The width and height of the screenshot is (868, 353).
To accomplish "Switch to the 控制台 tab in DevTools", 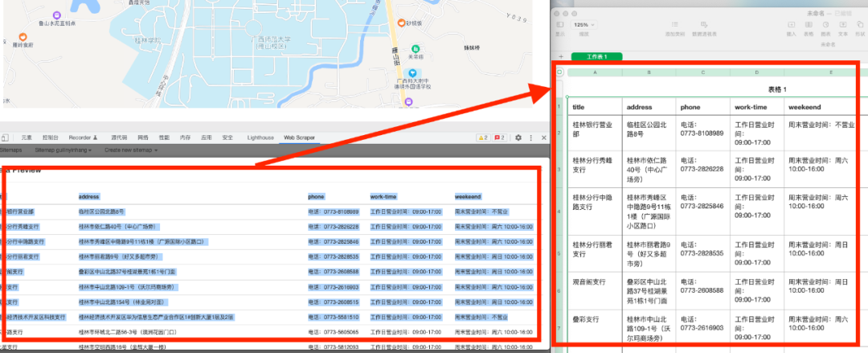I will click(x=51, y=138).
